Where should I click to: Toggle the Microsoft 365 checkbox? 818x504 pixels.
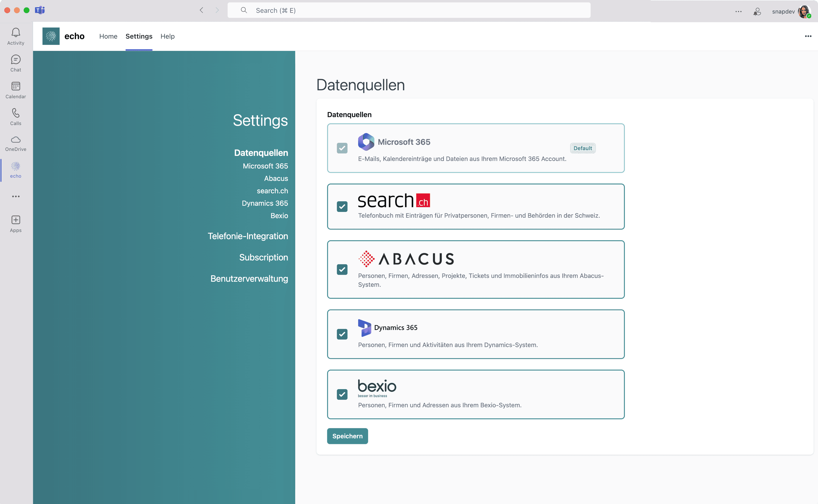(x=342, y=148)
